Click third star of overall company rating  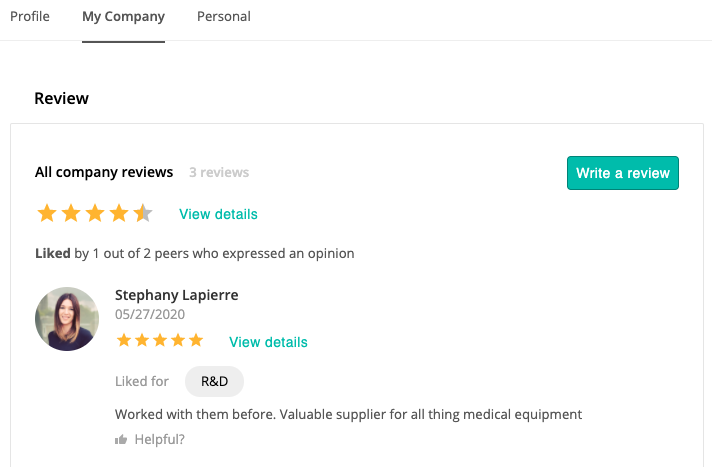click(94, 213)
